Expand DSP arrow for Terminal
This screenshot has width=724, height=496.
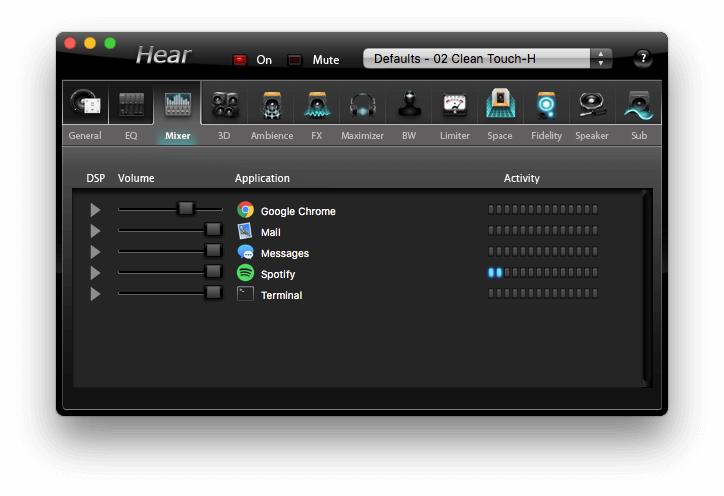pyautogui.click(x=96, y=294)
